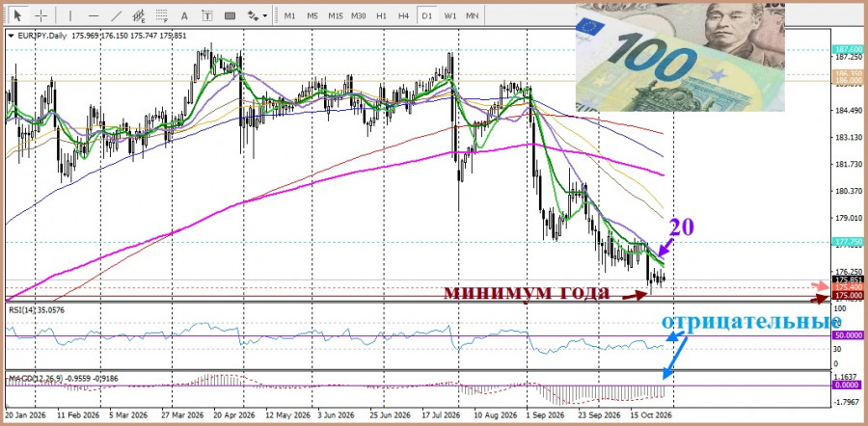Click the 177.750 price level label
Viewport: 868px width, 426px height.
848,242
